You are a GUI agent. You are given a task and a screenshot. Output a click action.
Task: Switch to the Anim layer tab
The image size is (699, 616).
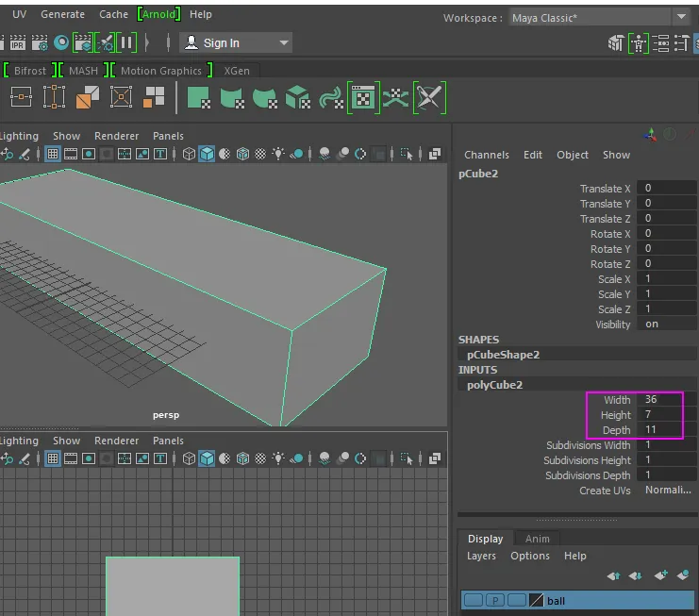tap(537, 539)
